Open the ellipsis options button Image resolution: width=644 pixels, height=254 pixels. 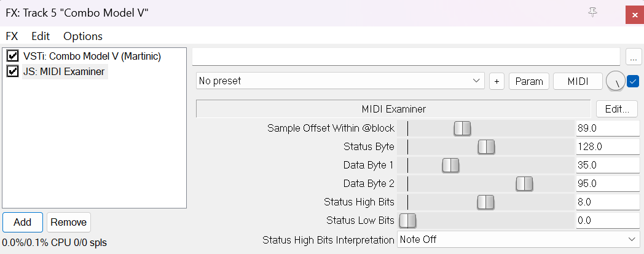pos(634,57)
